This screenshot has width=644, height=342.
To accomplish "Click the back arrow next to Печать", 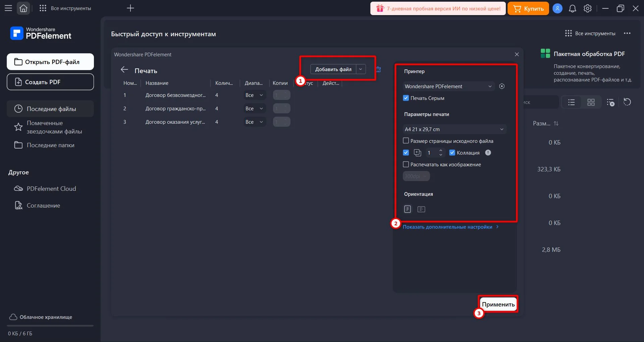I will pos(124,70).
